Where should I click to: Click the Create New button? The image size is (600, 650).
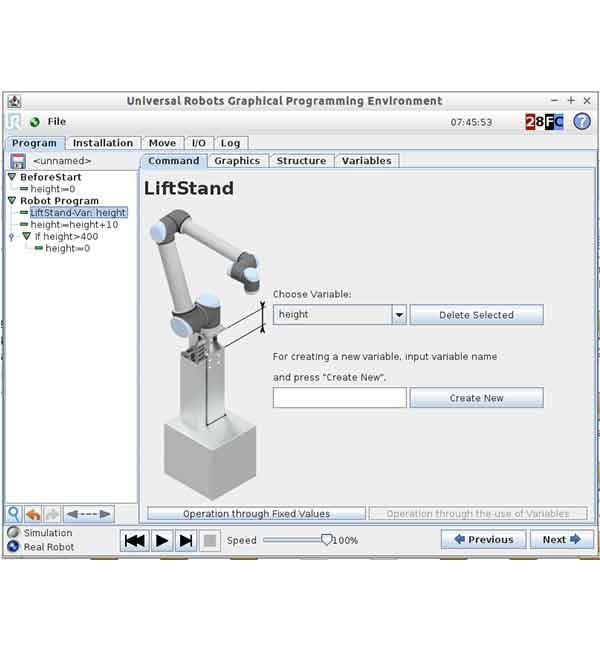point(476,398)
